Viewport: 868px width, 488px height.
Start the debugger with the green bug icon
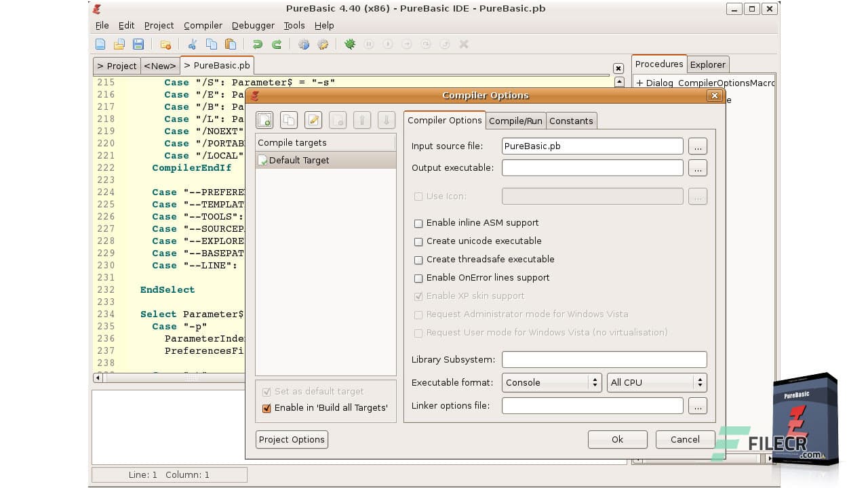coord(350,43)
